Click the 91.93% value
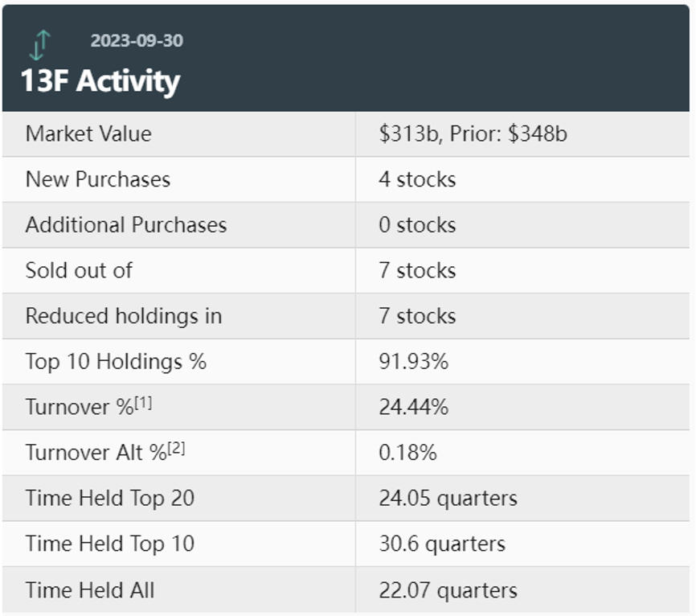 coord(413,361)
